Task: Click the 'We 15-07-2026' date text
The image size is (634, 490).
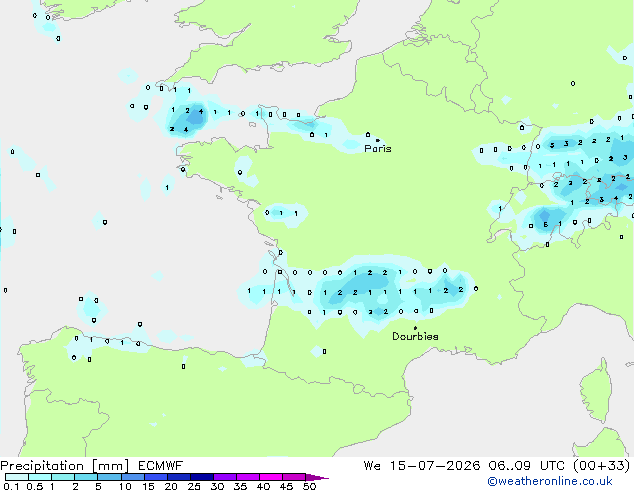Action: coord(422,466)
